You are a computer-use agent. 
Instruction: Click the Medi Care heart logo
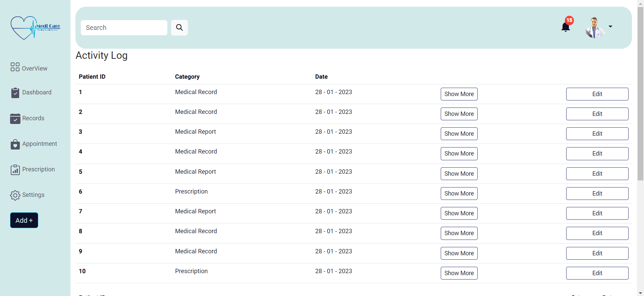pos(35,28)
